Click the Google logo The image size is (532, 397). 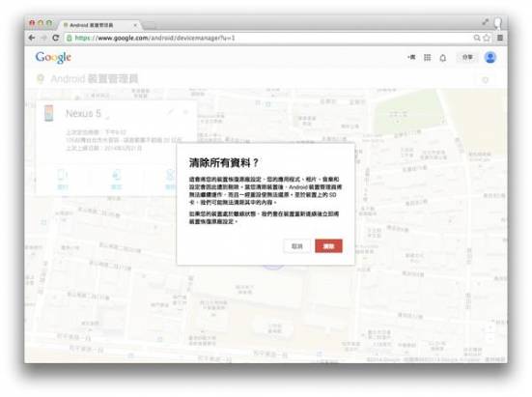pos(53,57)
